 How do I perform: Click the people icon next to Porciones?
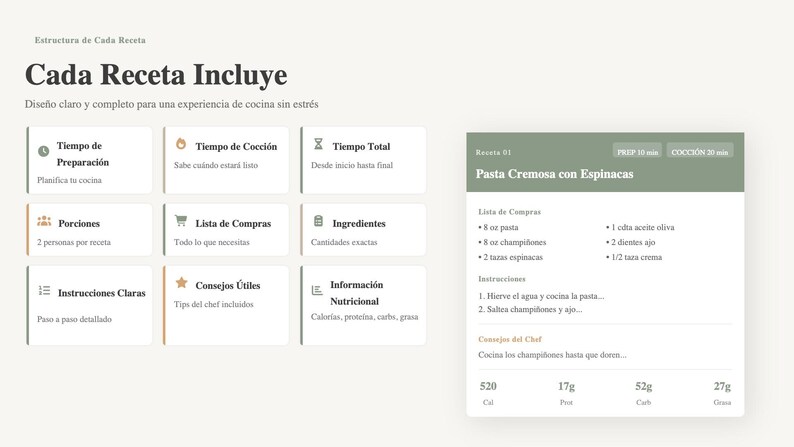click(x=44, y=221)
